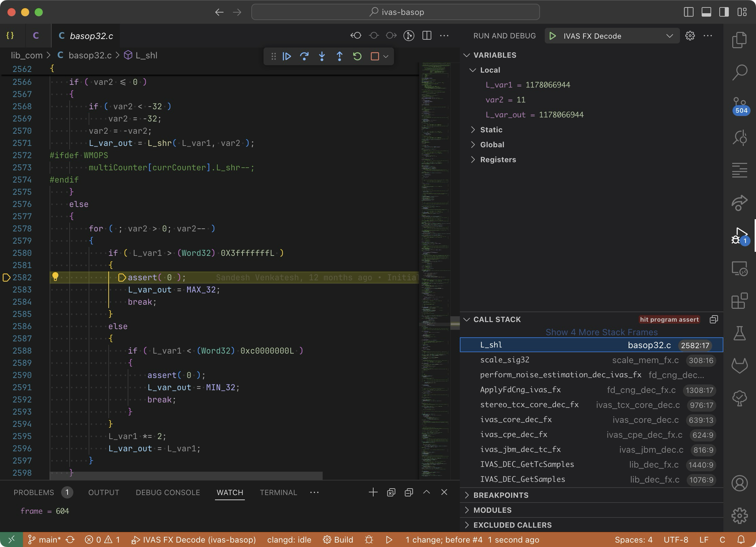Switch to the TERMINAL panel tab
Image resolution: width=756 pixels, height=547 pixels.
pos(278,492)
